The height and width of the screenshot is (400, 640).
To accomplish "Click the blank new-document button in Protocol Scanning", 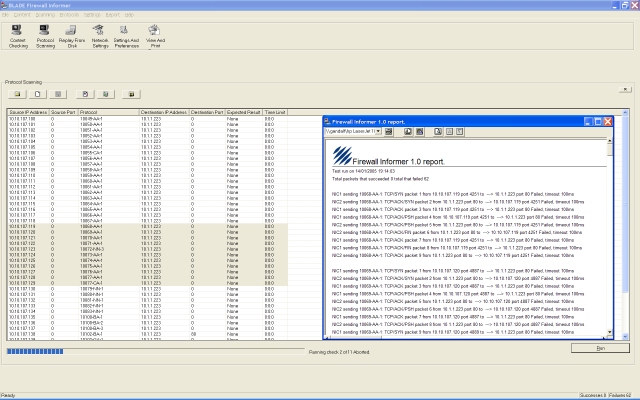I will tap(38, 94).
